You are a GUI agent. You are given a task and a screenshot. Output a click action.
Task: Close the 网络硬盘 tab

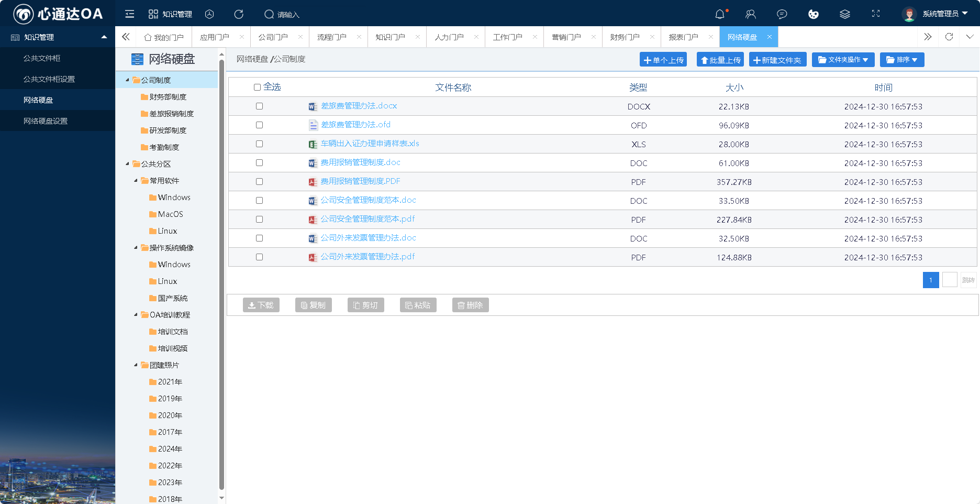pyautogui.click(x=769, y=37)
